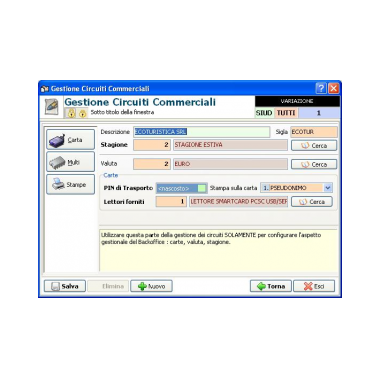380x380 pixels.
Task: Click Cerca button beside Stagione field
Action: [314, 146]
